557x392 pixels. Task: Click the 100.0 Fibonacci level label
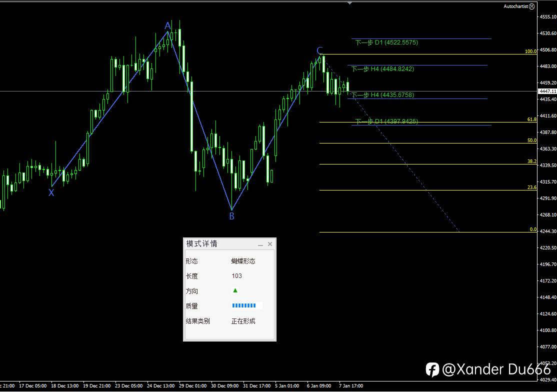pos(530,51)
